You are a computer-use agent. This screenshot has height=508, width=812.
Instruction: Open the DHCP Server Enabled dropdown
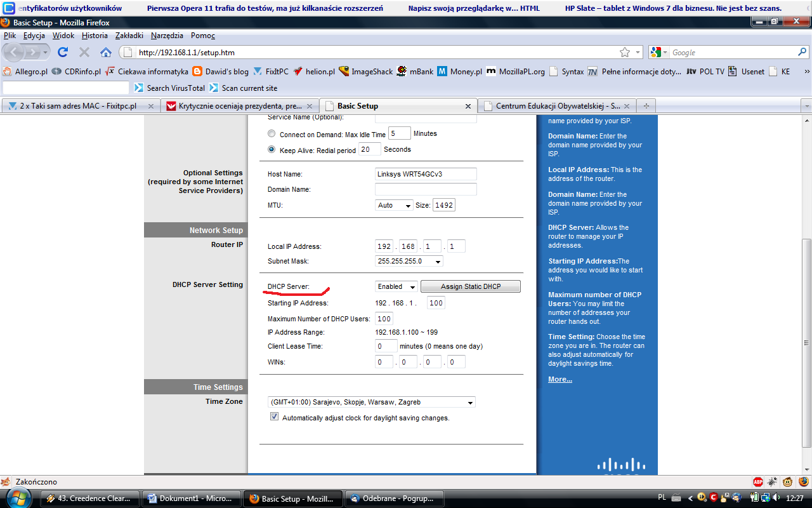tap(396, 286)
